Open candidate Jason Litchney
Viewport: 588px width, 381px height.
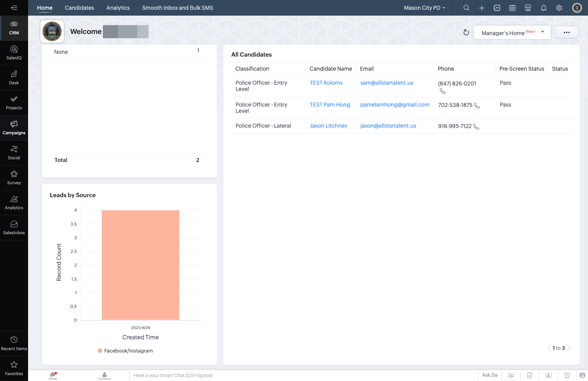pos(328,126)
